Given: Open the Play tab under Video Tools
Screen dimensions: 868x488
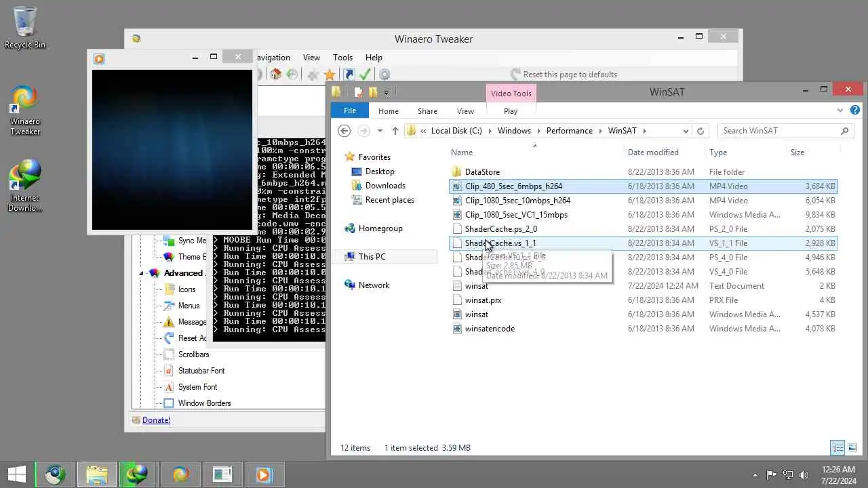Looking at the screenshot, I should tap(511, 111).
